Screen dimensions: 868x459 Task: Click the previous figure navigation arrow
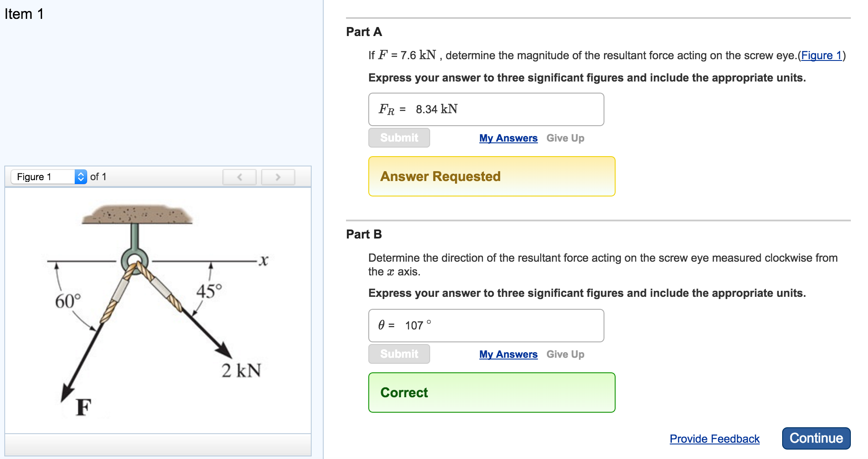240,176
